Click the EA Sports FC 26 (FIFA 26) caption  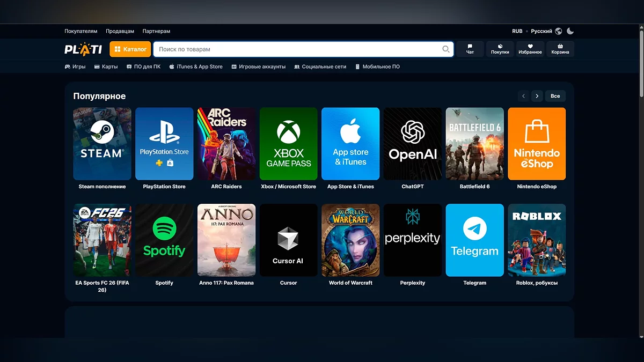(102, 286)
